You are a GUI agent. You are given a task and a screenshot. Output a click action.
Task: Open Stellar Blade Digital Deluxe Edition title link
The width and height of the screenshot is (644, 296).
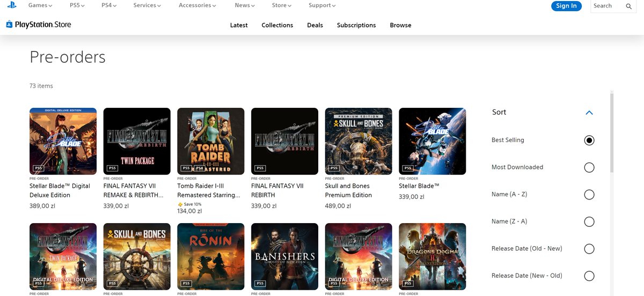60,190
